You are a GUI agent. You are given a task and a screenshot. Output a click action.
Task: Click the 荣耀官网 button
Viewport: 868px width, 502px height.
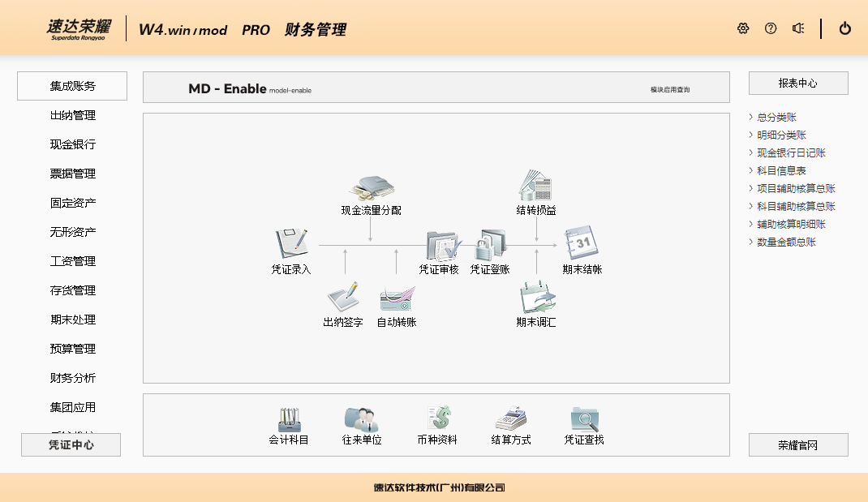pyautogui.click(x=797, y=445)
